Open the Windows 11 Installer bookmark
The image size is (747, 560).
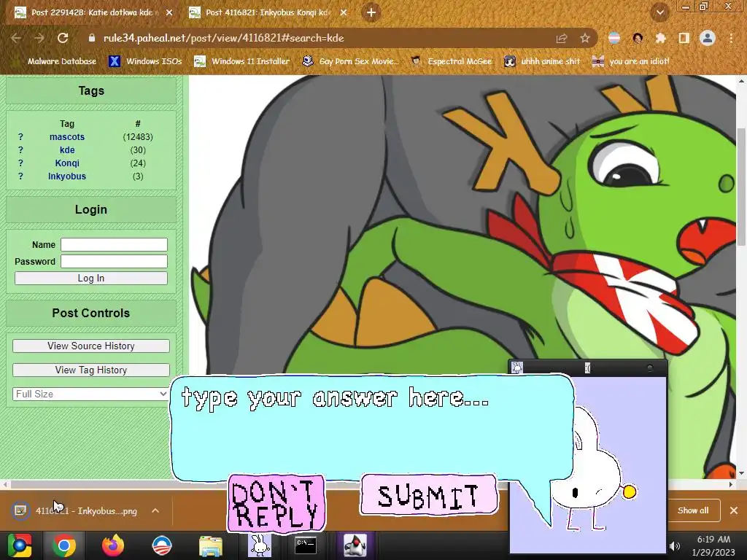[x=242, y=61]
